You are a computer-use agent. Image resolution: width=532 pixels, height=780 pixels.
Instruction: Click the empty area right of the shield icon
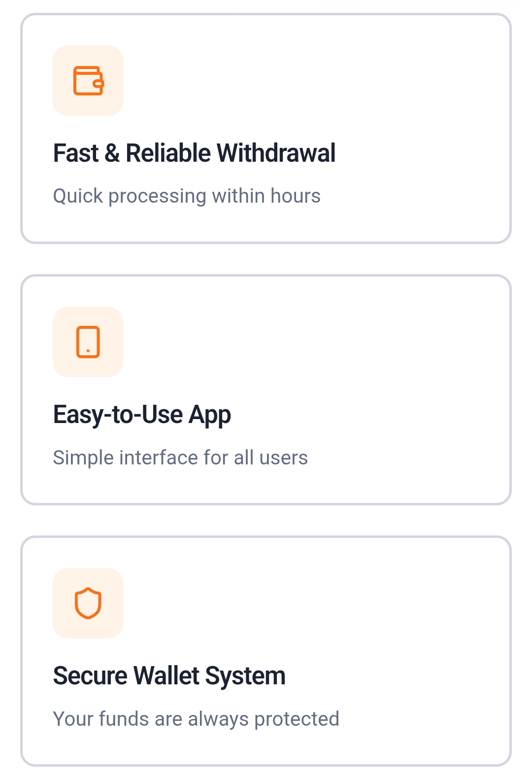tap(315, 603)
